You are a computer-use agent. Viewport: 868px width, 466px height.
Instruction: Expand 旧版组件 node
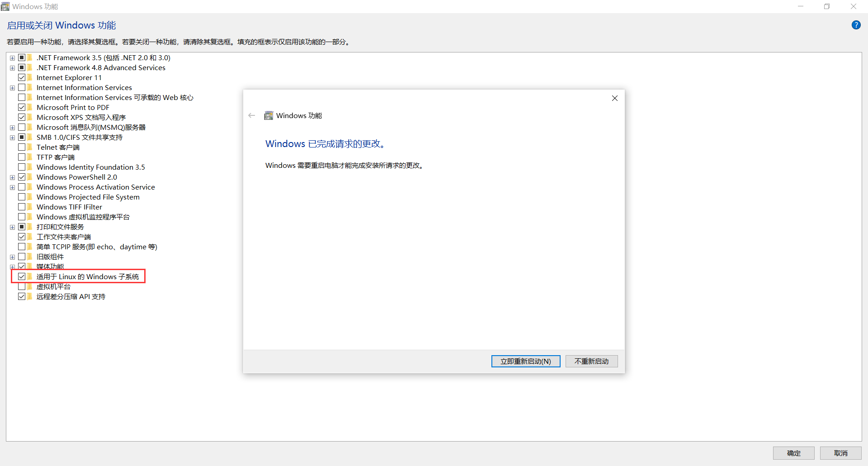13,257
